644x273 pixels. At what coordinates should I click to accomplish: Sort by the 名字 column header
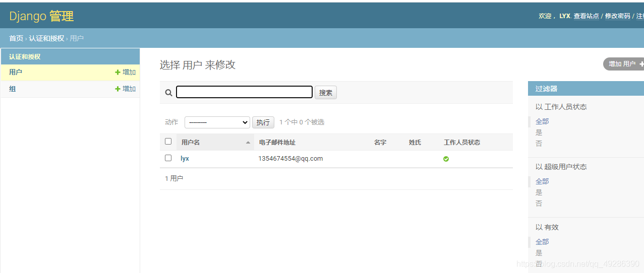pos(380,143)
